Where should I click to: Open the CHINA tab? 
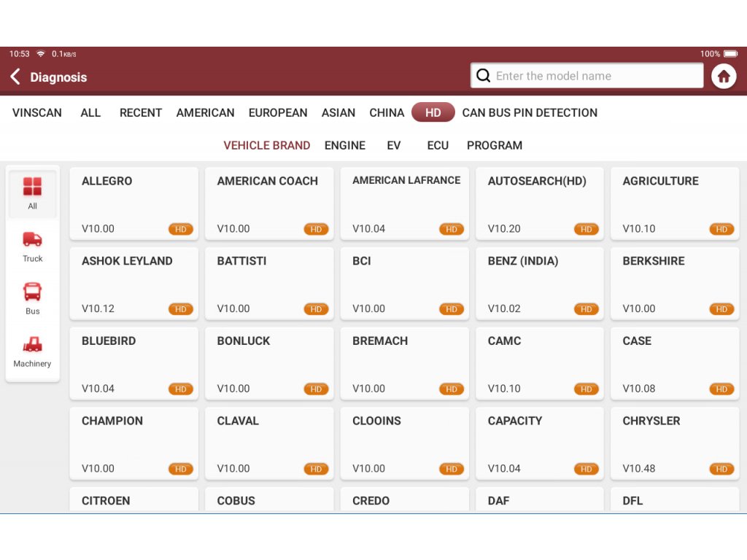pyautogui.click(x=387, y=113)
